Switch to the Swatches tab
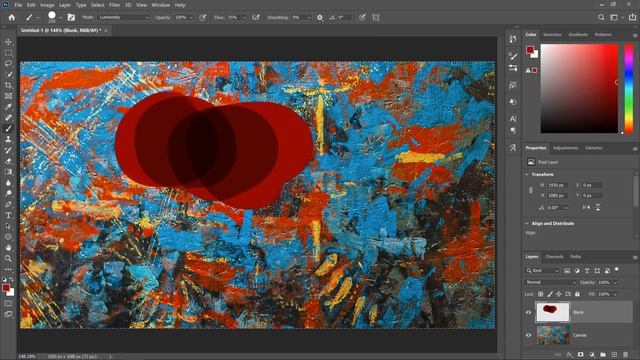 coord(552,35)
